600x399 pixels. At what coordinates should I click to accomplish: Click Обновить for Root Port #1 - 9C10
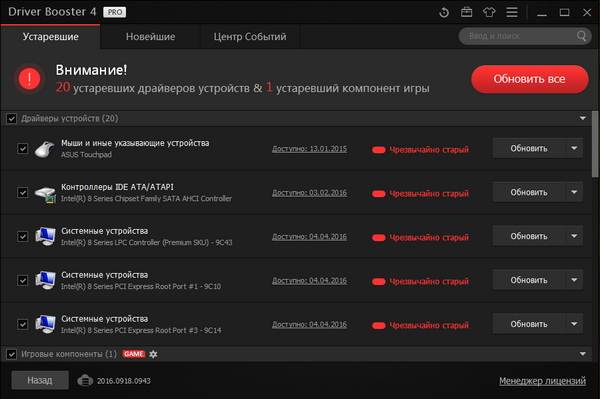[529, 280]
